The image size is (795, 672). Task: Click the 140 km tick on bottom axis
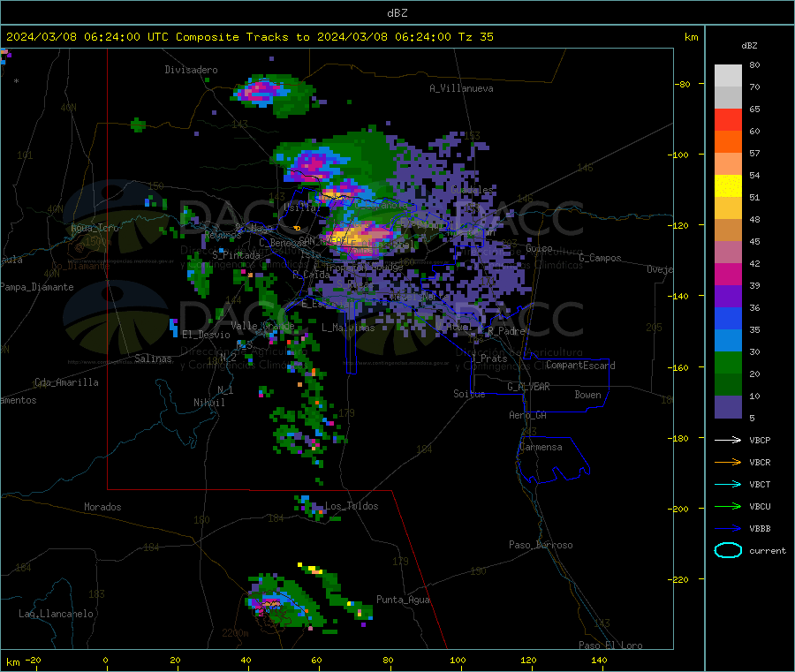[599, 660]
